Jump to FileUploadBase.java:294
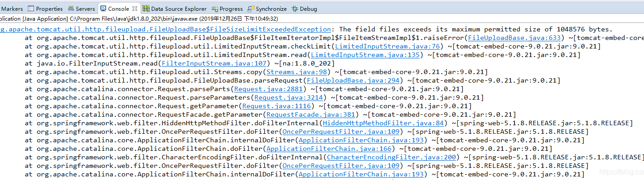This screenshot has height=180, width=644. [352, 81]
